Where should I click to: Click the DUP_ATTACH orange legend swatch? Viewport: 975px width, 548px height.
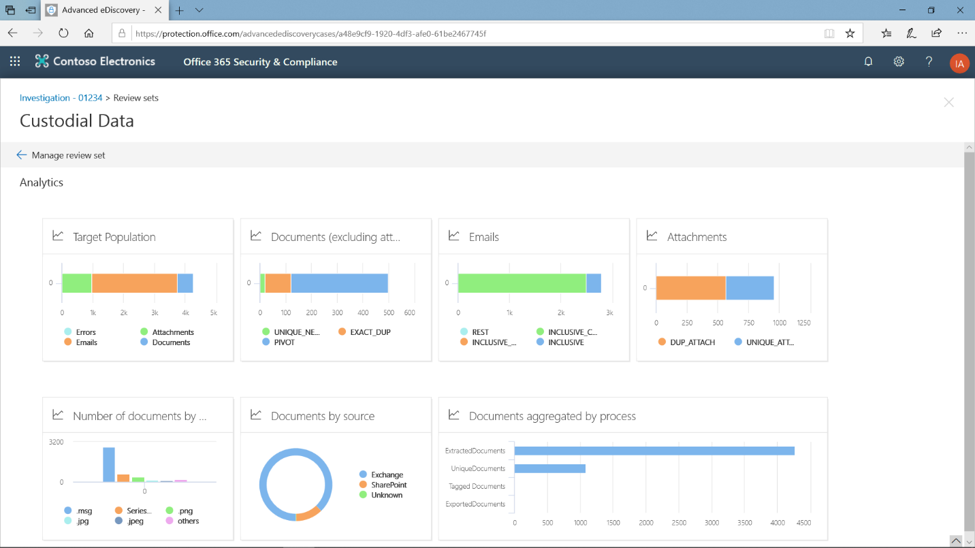[662, 342]
